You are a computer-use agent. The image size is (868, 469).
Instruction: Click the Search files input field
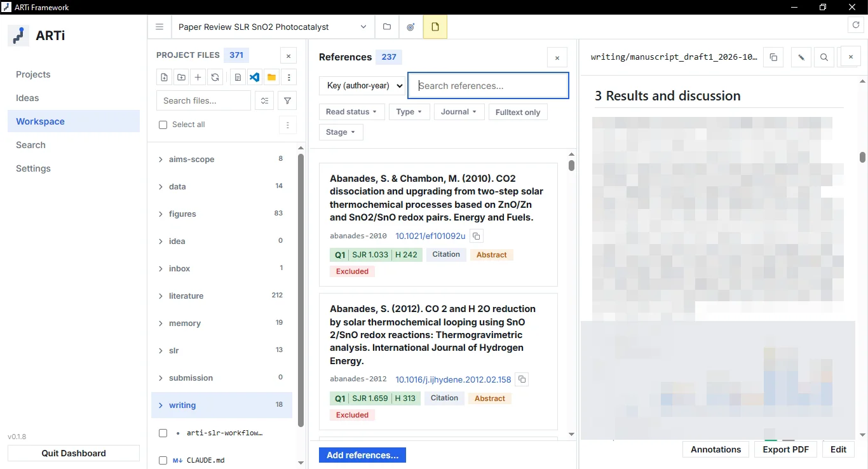click(203, 100)
